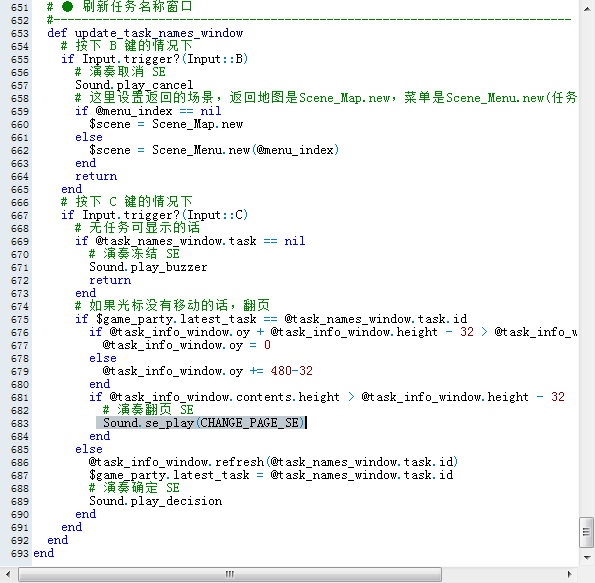Click the vertical scrollbar up arrow
The image size is (595, 583).
tap(587, 9)
